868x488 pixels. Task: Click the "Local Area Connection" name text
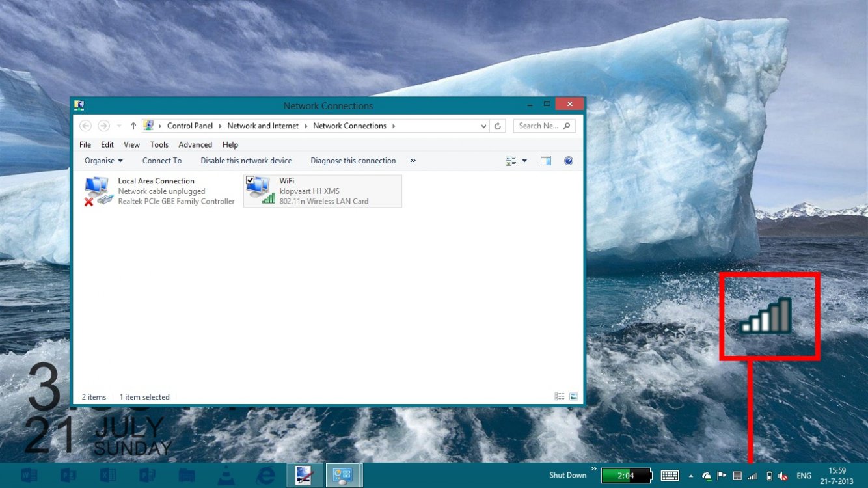(156, 181)
